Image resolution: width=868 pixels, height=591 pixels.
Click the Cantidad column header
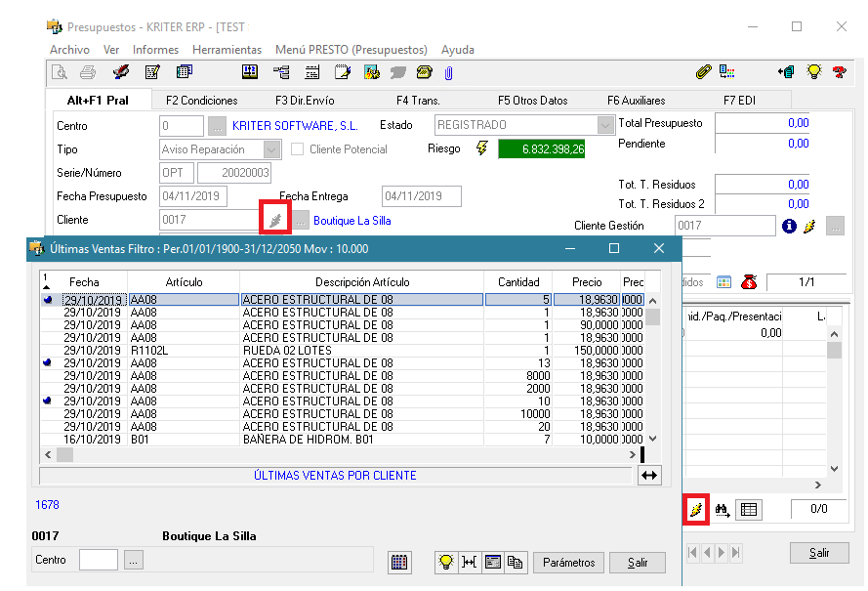(518, 282)
